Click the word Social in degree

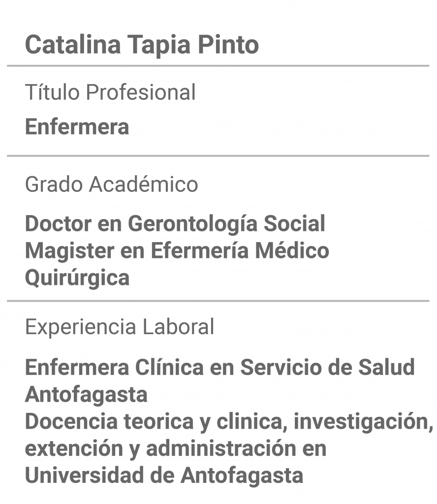click(x=294, y=223)
